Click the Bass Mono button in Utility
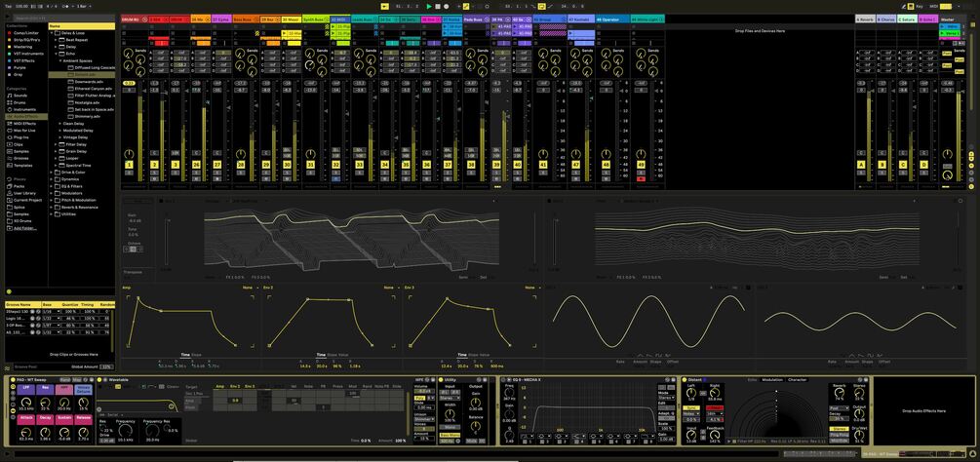 tap(449, 434)
